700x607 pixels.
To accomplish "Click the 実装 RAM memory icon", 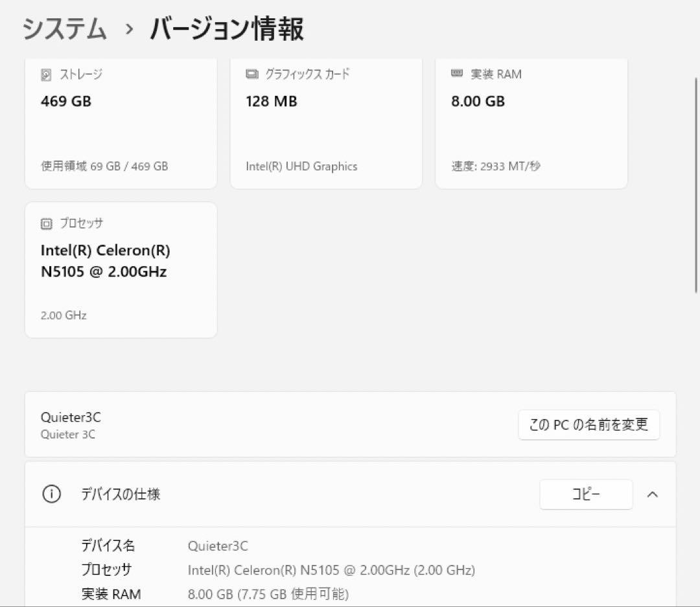I will (457, 74).
